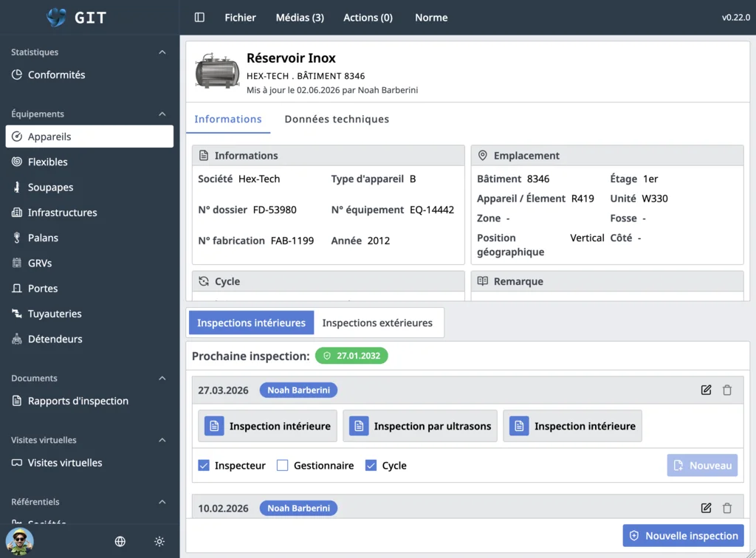
Task: Open Rapports d'inspection documents
Action: click(x=89, y=401)
